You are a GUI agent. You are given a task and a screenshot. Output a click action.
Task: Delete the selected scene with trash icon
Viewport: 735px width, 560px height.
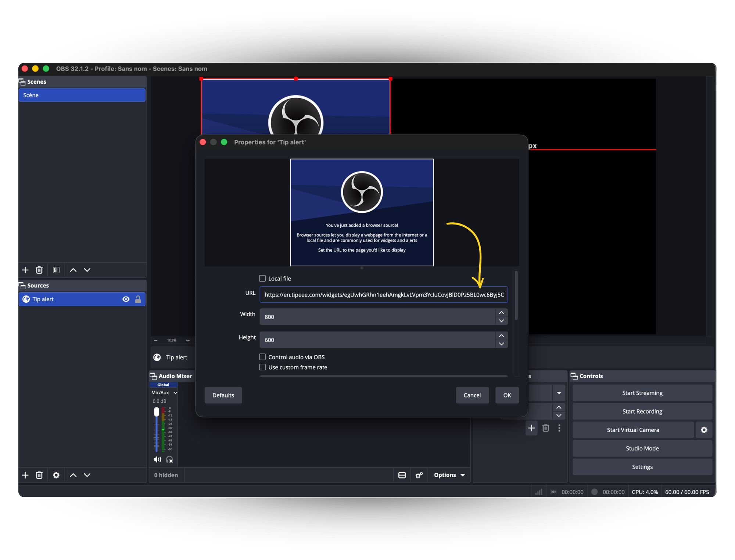tap(39, 270)
